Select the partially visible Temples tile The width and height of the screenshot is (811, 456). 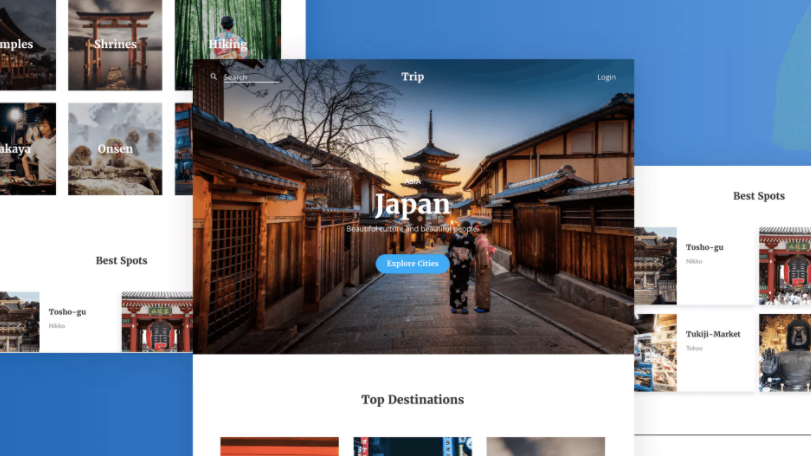tap(27, 44)
